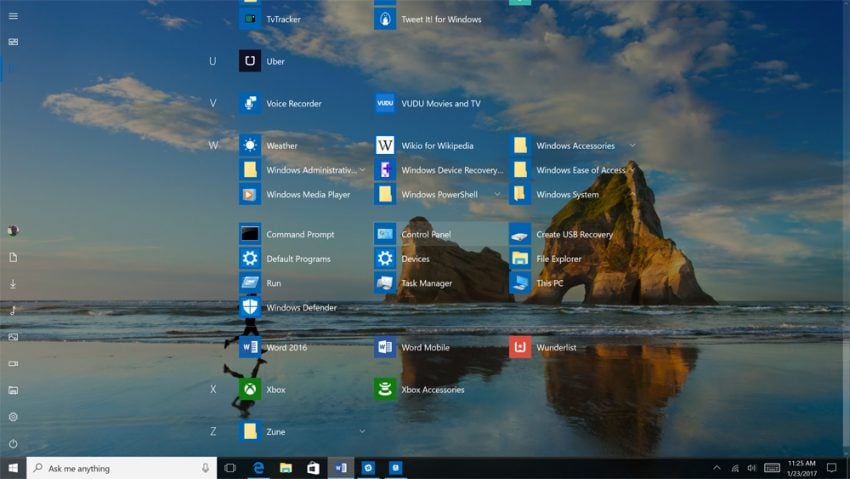Screen dimensions: 850x479
Task: Open Task View on taskbar
Action: 230,468
